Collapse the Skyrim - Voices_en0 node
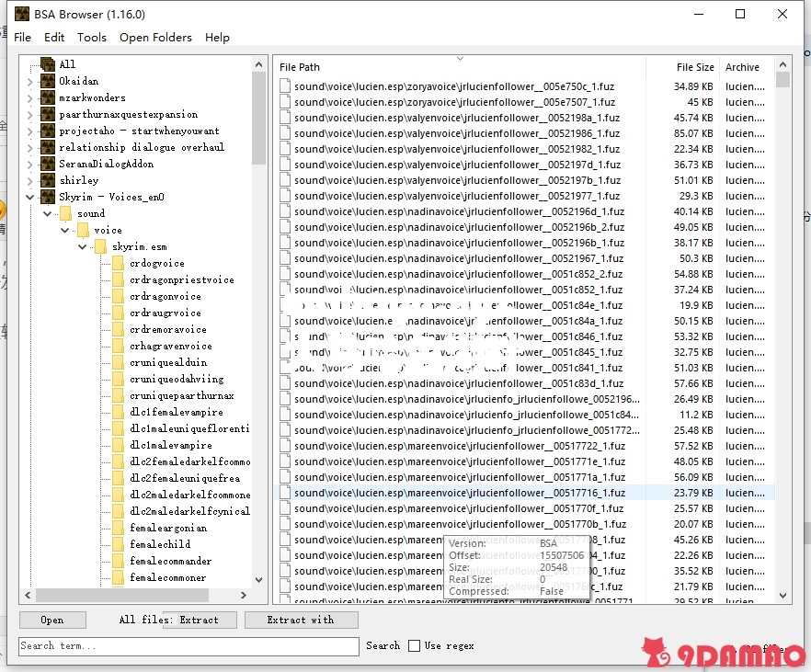Viewport: 811px width, 672px height. tap(30, 197)
